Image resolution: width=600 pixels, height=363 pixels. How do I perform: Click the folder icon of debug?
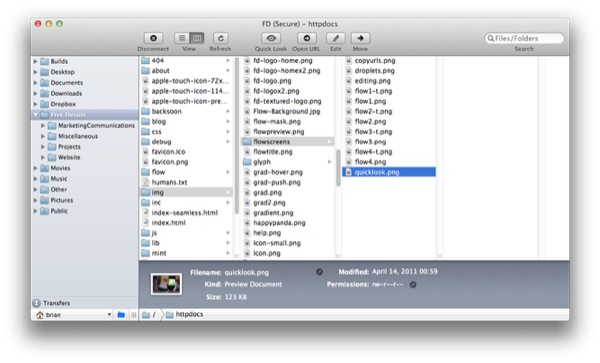145,142
